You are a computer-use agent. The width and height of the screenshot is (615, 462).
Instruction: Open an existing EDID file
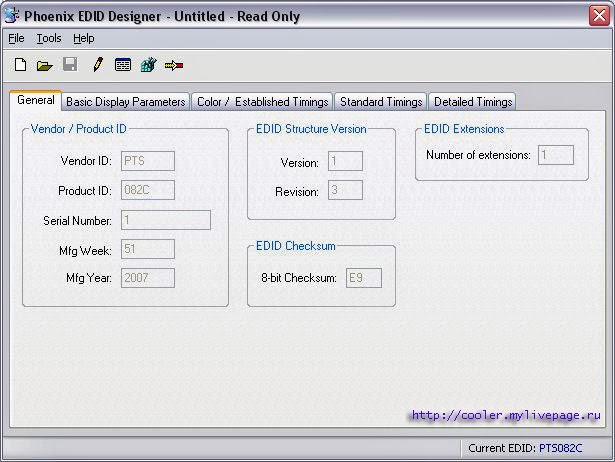(44, 65)
